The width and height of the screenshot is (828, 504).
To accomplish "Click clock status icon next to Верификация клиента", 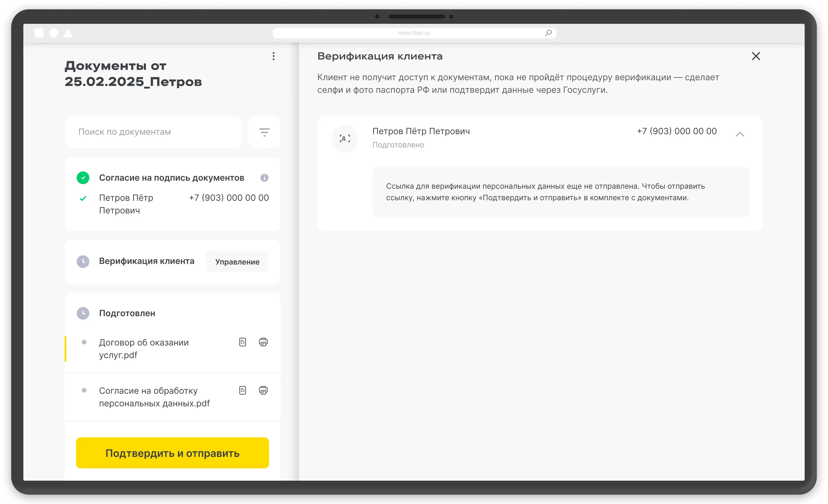I will click(x=83, y=261).
